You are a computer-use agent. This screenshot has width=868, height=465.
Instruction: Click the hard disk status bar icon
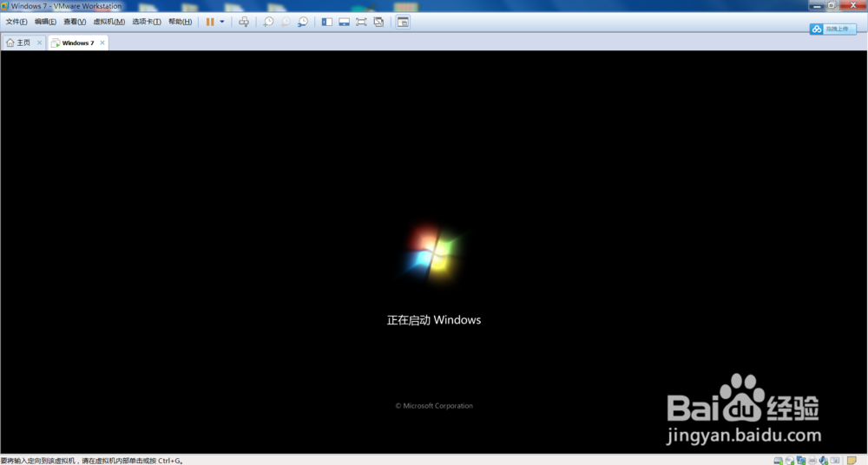(778, 460)
